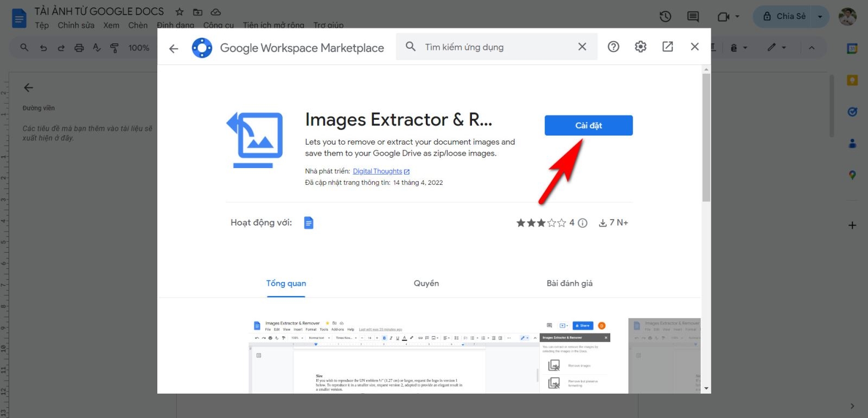The image size is (868, 418).
Task: Collapse the toolbar with the up chevron
Action: click(812, 48)
